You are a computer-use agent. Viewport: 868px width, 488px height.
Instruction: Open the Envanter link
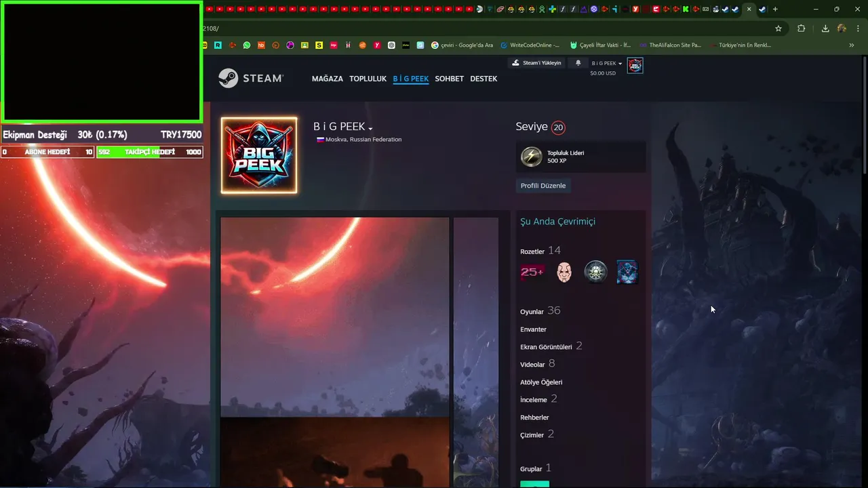[x=533, y=329]
